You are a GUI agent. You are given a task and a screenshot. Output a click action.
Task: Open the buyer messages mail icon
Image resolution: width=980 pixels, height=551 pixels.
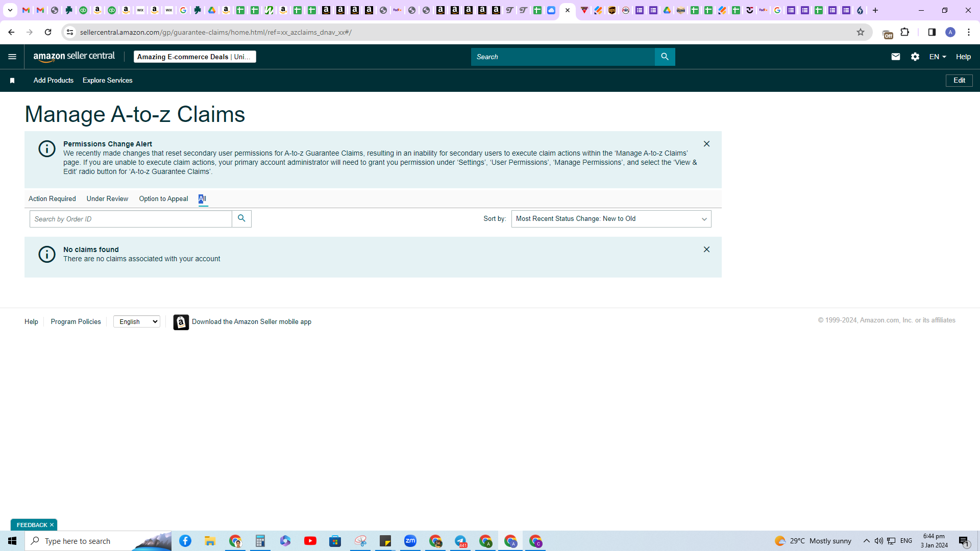pyautogui.click(x=895, y=57)
